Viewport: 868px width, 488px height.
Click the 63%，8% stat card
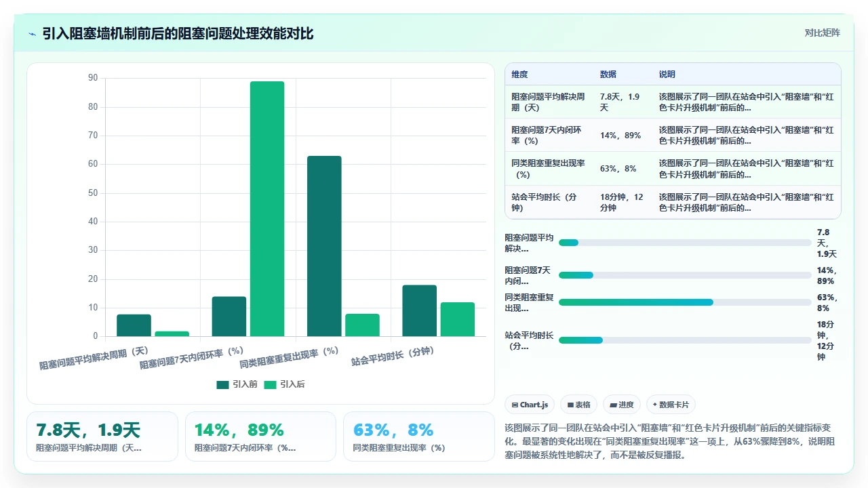click(419, 436)
